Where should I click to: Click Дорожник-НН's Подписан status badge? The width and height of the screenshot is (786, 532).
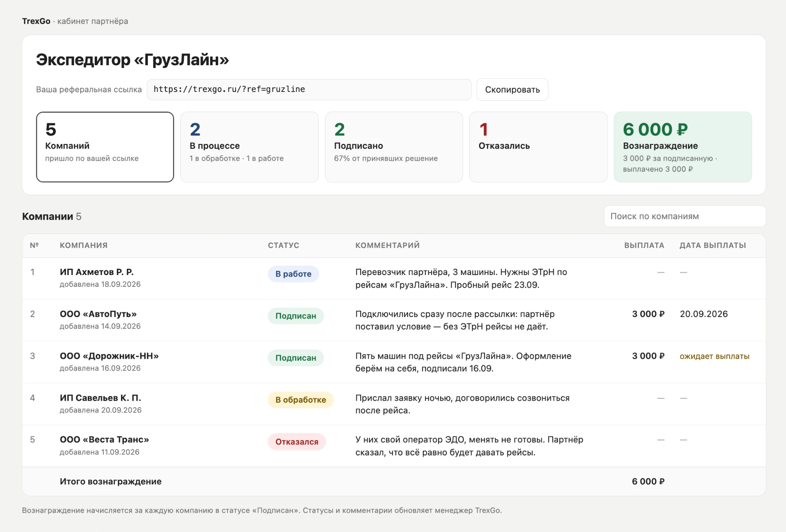(x=296, y=358)
